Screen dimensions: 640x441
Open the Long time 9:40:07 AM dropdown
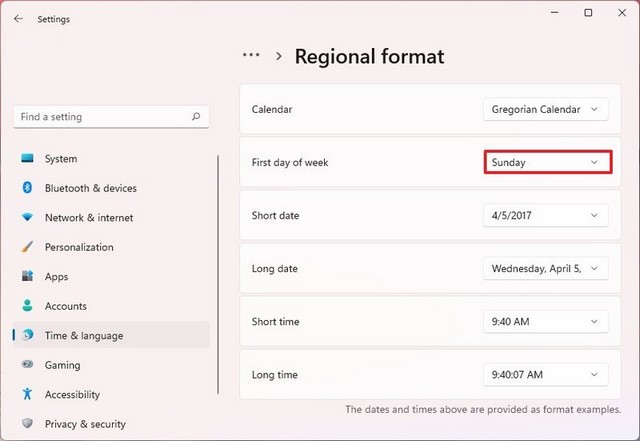[x=546, y=374]
